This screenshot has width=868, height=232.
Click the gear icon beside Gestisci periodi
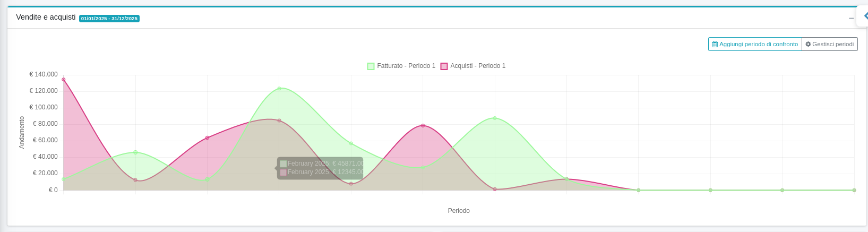click(x=808, y=44)
